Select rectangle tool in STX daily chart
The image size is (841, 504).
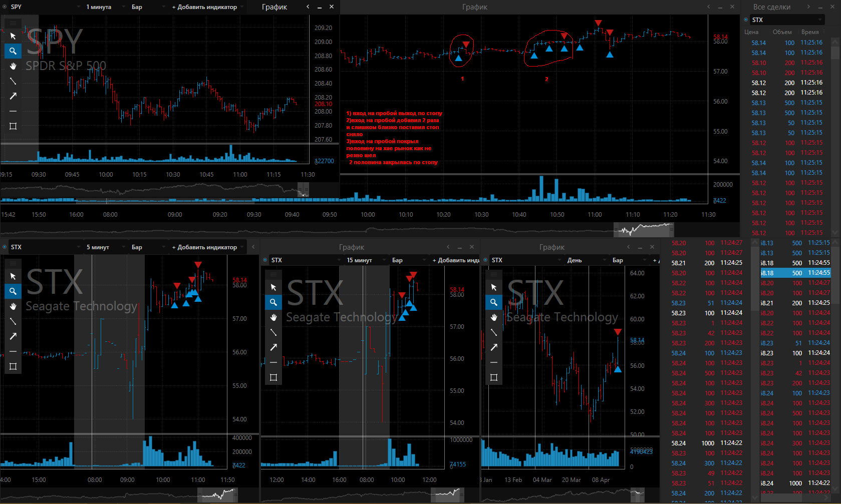tap(494, 377)
